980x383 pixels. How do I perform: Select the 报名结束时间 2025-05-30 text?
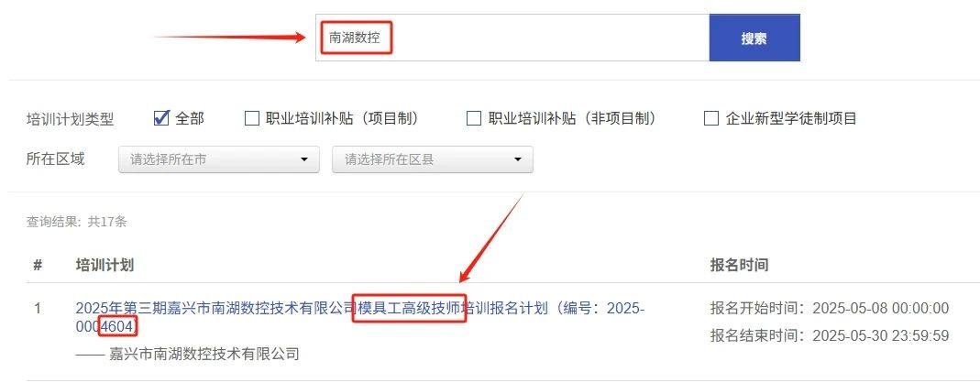tap(830, 336)
